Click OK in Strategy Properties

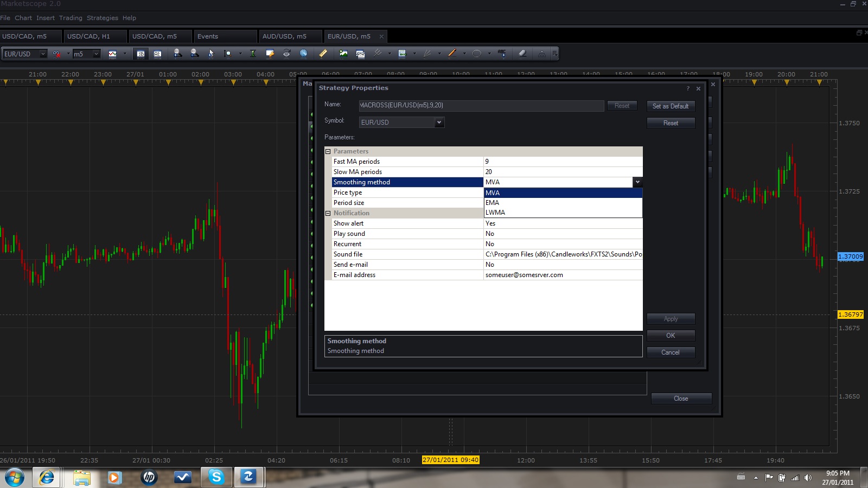671,336
